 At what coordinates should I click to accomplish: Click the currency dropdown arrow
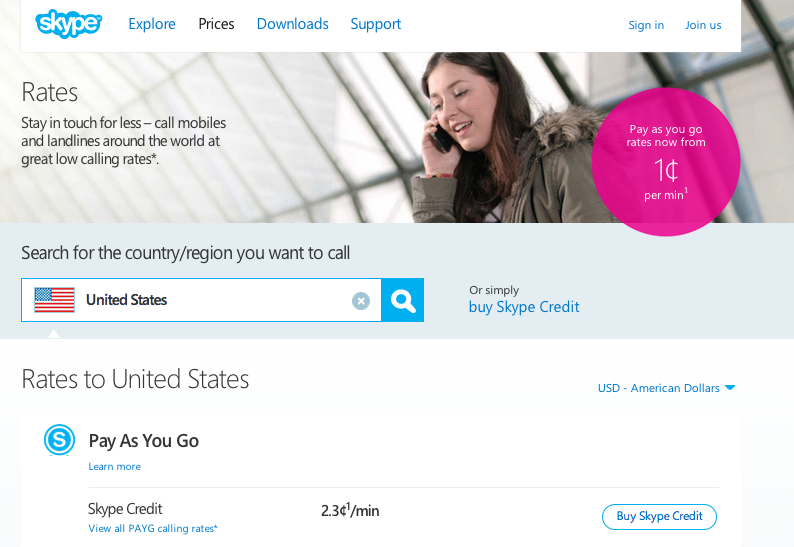(730, 388)
